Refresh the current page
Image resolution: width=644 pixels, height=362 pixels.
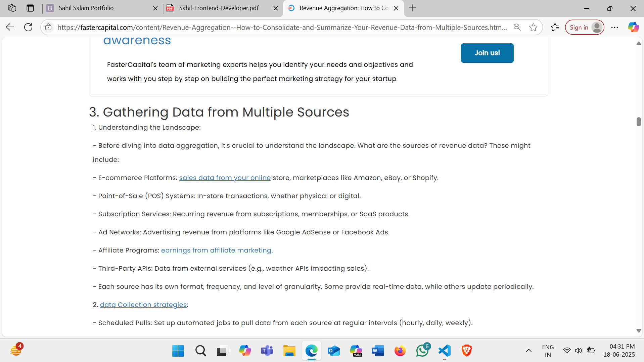(x=28, y=27)
